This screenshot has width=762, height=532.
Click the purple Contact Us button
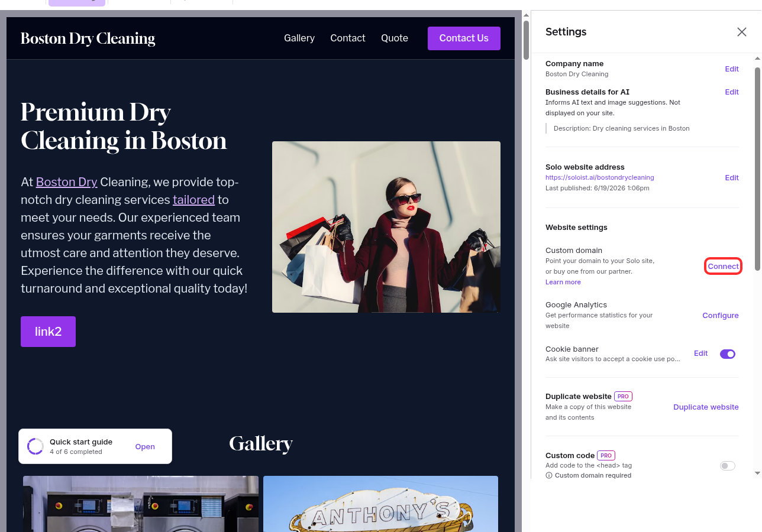[x=464, y=38]
